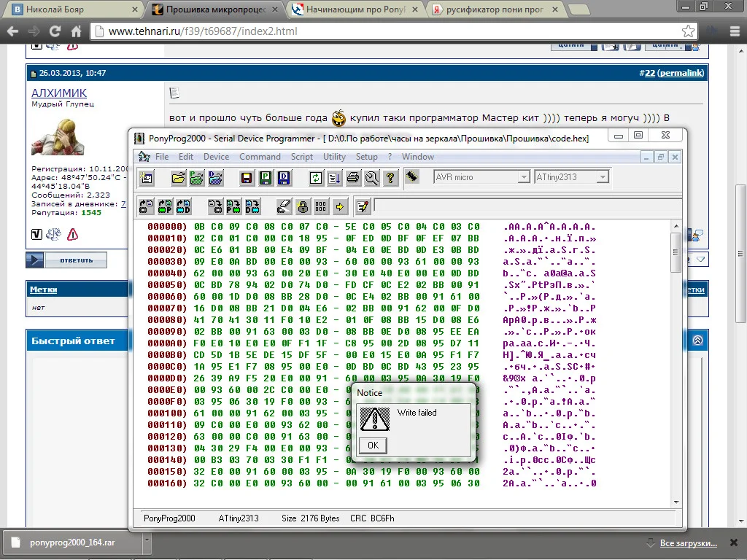Click the yellow question mark Help icon

390,178
